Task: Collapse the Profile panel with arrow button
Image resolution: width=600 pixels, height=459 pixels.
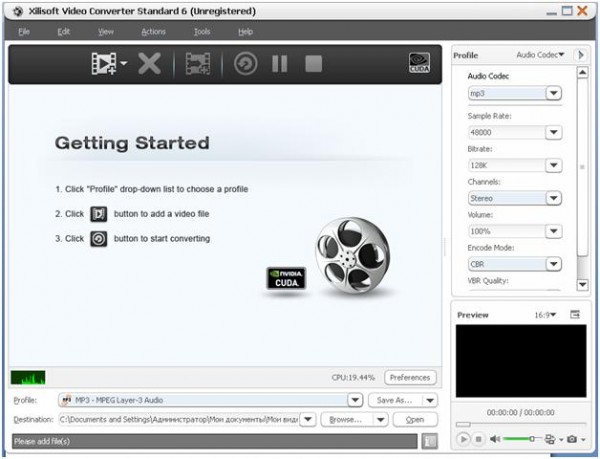Action: 580,55
